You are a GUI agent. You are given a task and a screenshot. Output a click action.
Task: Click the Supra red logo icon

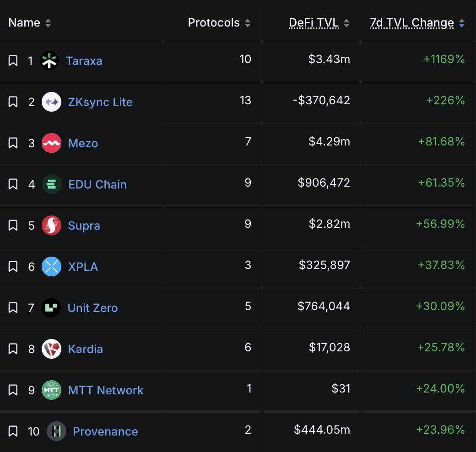coord(51,226)
